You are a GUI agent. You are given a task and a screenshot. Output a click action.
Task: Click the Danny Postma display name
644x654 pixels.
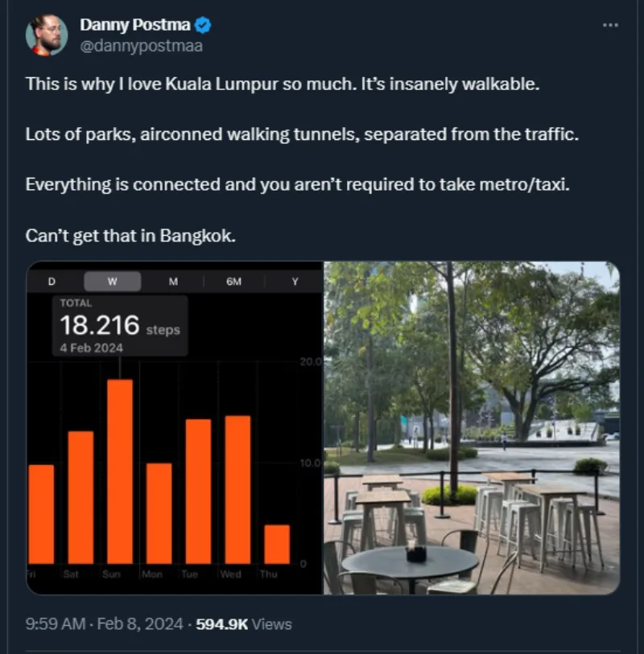(x=134, y=26)
